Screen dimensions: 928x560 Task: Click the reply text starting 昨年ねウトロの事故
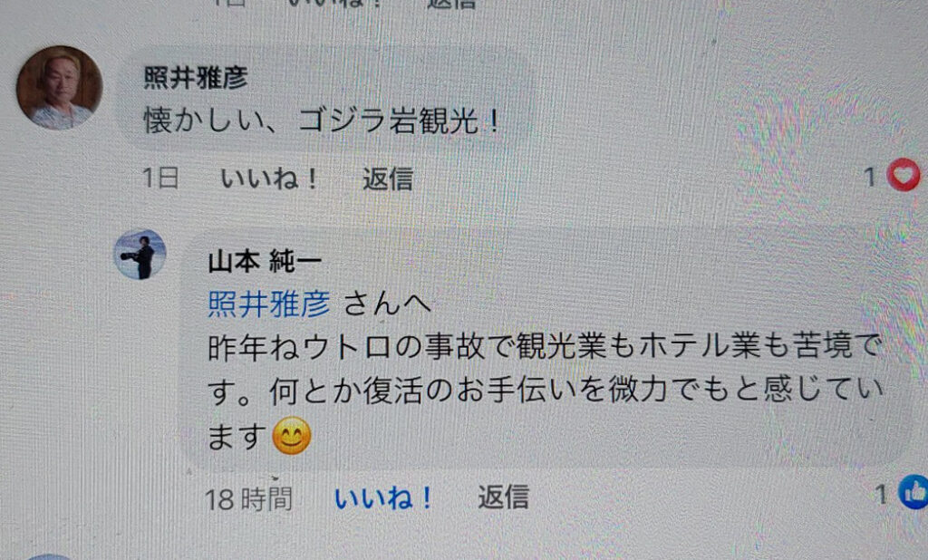coord(545,391)
